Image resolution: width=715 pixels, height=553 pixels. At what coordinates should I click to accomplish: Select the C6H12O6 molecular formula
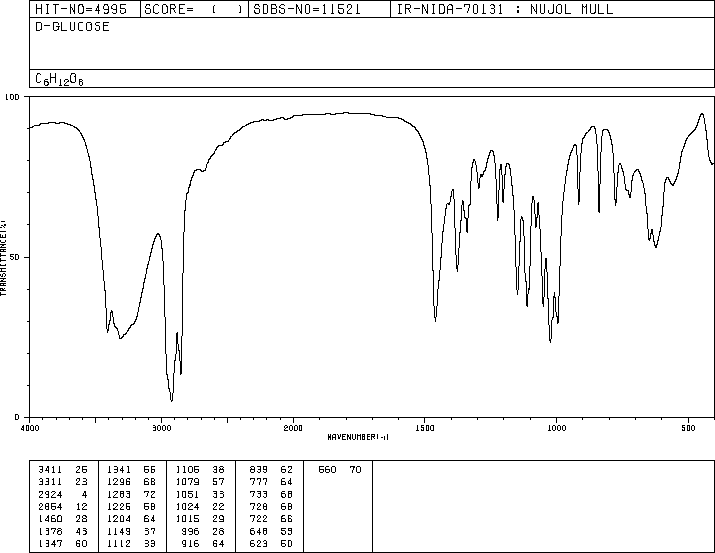tap(59, 79)
